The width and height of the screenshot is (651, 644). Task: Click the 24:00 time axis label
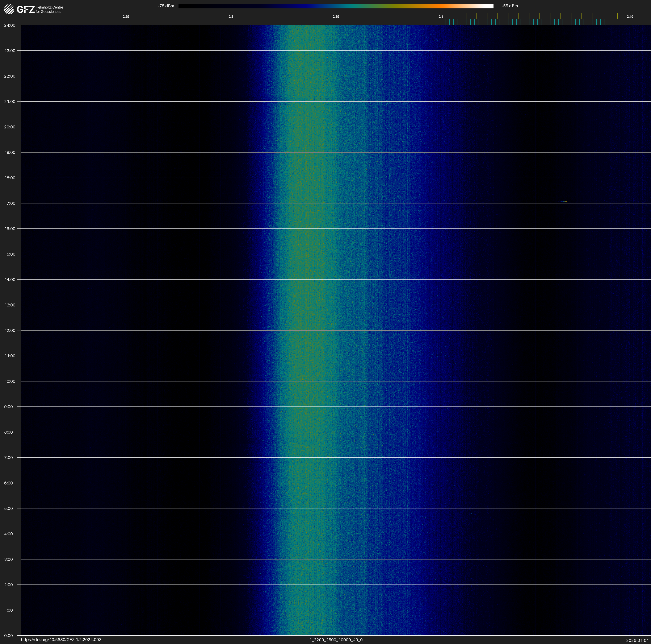coord(9,25)
